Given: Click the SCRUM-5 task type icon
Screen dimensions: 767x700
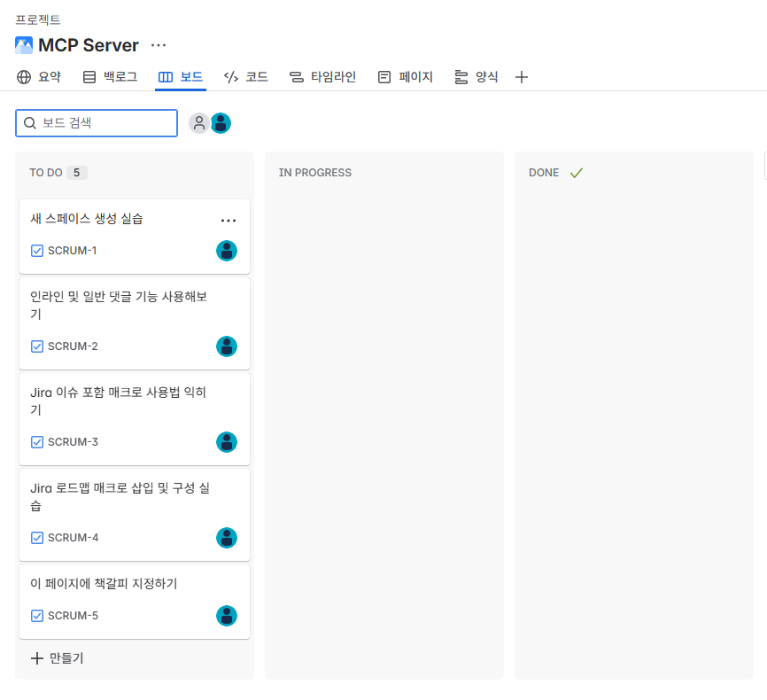Looking at the screenshot, I should coord(37,615).
